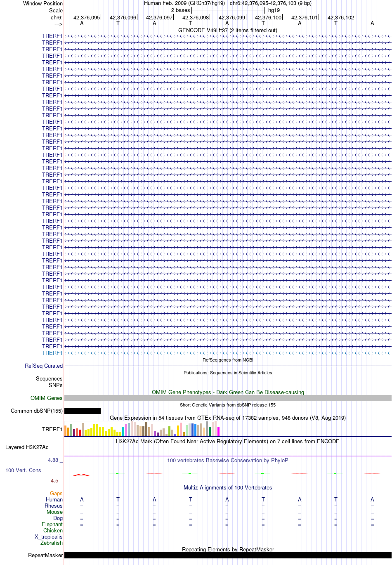Image resolution: width=392 pixels, height=565 pixels.
Task: Click the hg19 assembly label by the scale
Action: pos(274,10)
